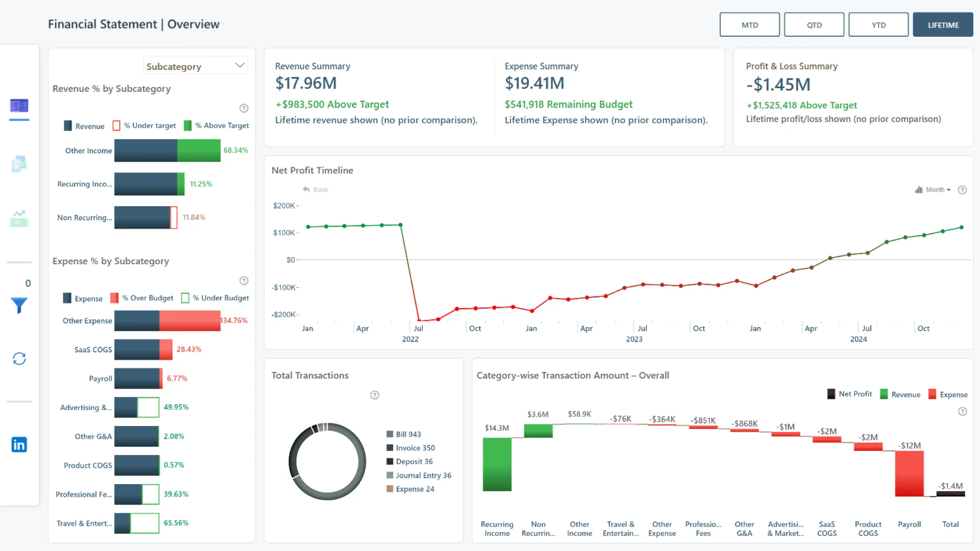This screenshot has height=551, width=980.
Task: Toggle the '% Under target' legend item
Action: coord(144,126)
